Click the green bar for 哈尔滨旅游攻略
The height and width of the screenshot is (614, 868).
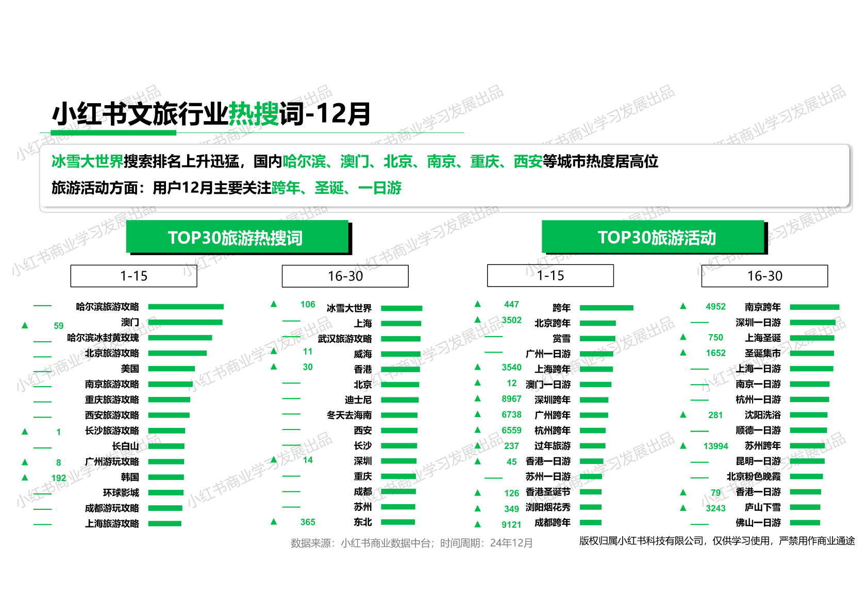(186, 307)
